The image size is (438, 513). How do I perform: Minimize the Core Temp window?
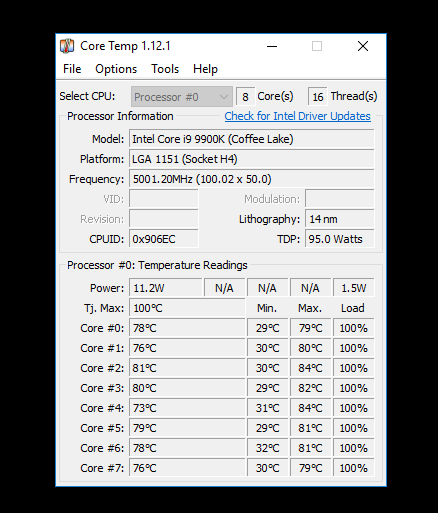tap(272, 46)
